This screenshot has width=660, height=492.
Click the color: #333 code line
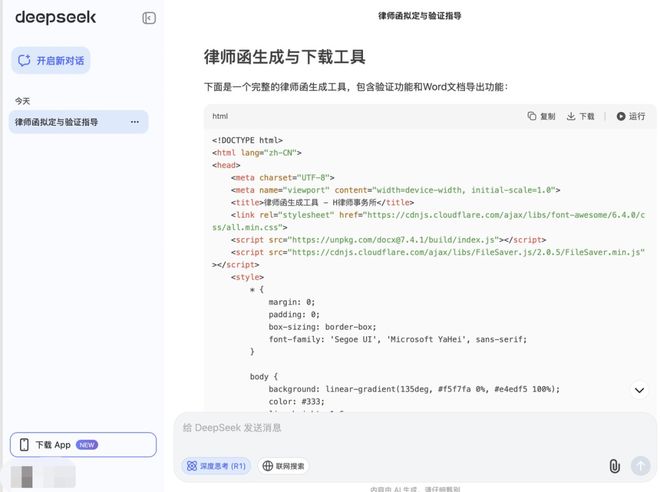pyautogui.click(x=297, y=402)
